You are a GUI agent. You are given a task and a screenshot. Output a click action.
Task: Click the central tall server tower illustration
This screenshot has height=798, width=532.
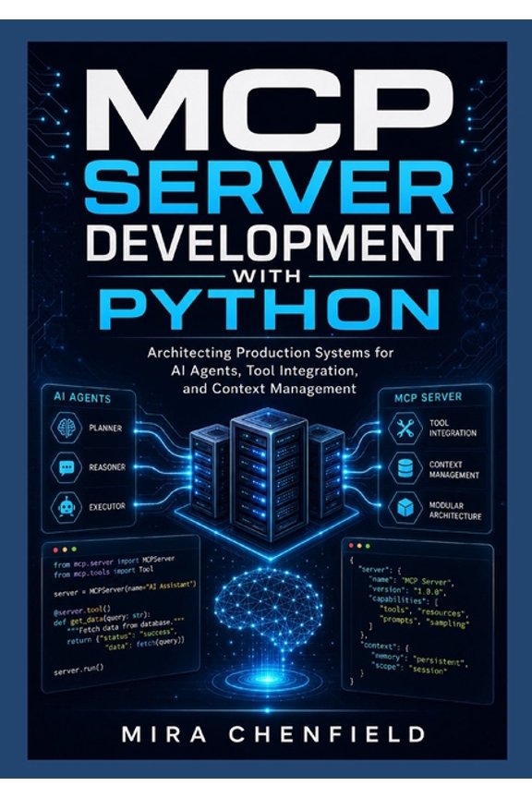[x=270, y=473]
